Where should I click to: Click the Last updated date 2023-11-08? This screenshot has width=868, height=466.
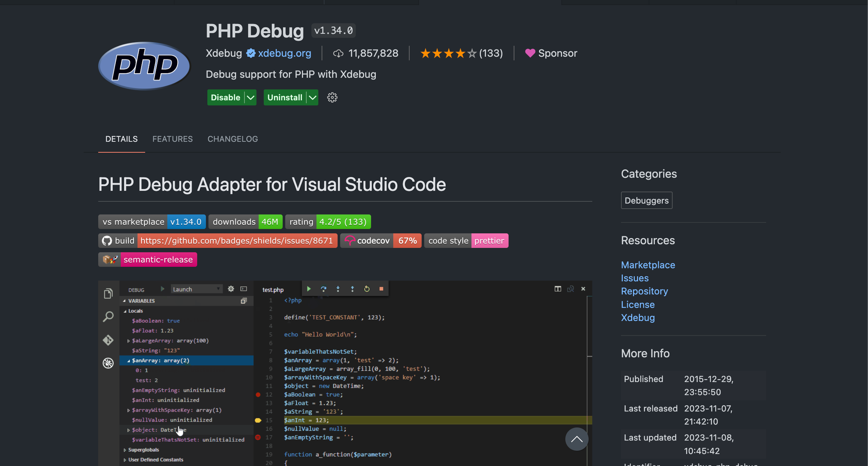(709, 444)
